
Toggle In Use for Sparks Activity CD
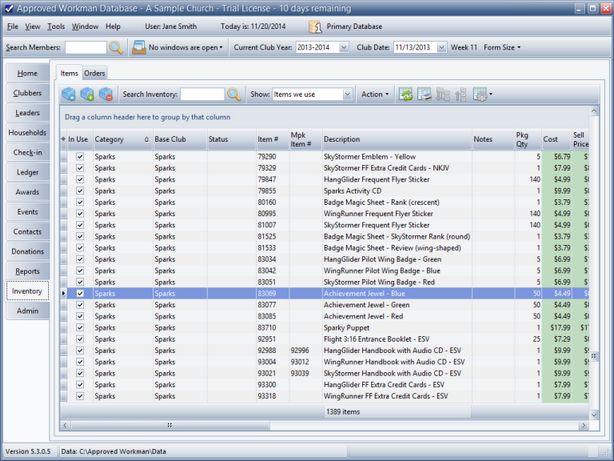pyautogui.click(x=80, y=191)
